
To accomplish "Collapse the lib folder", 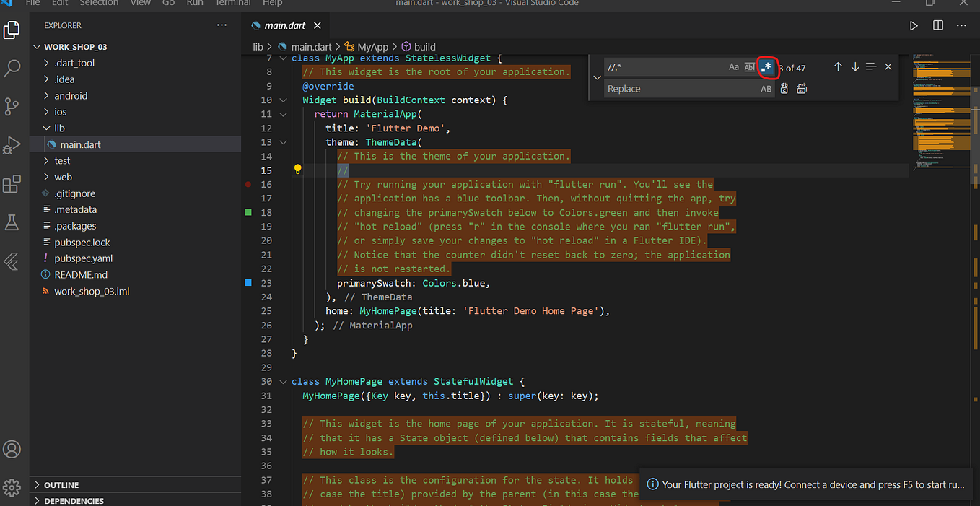I will tap(59, 128).
